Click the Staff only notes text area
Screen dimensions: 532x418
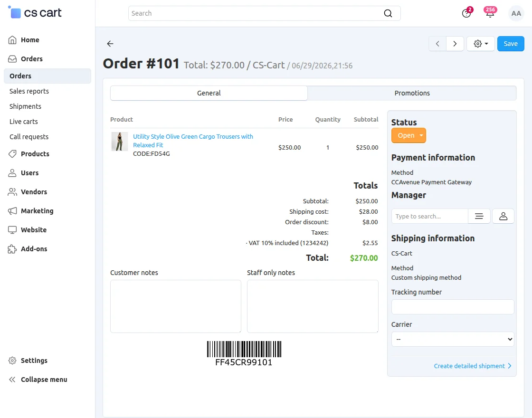pyautogui.click(x=313, y=306)
